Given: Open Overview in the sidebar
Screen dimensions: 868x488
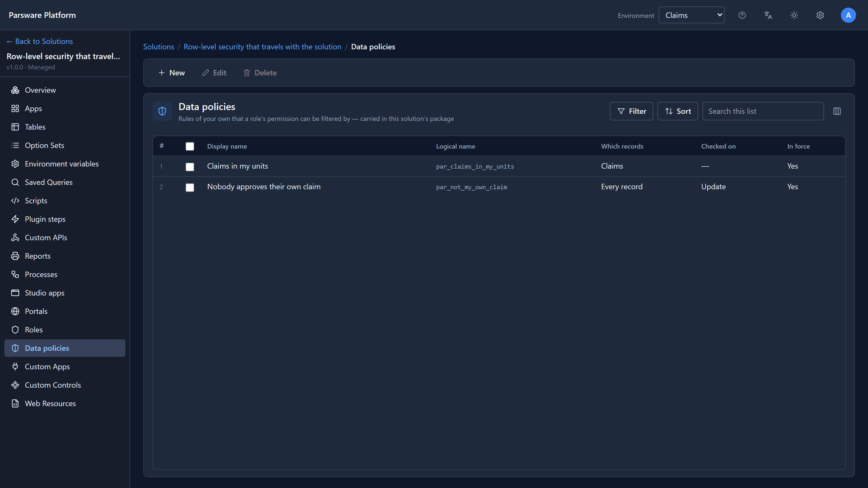Looking at the screenshot, I should click(x=65, y=90).
